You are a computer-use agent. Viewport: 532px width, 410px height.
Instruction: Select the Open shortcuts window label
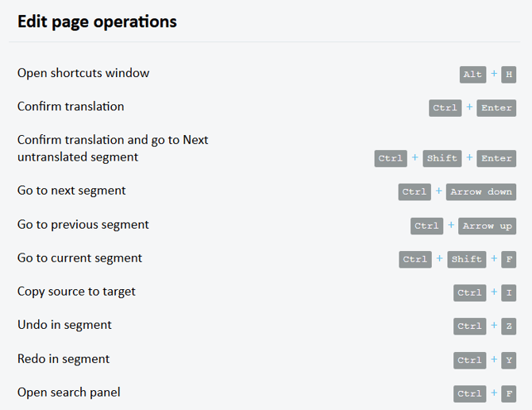tap(83, 73)
